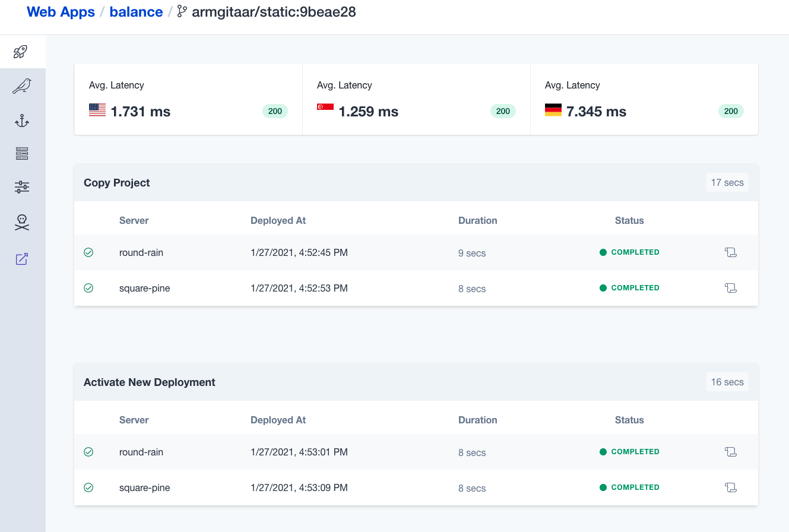The height and width of the screenshot is (532, 789).
Task: Click the 7.345 ms latency value
Action: click(597, 112)
